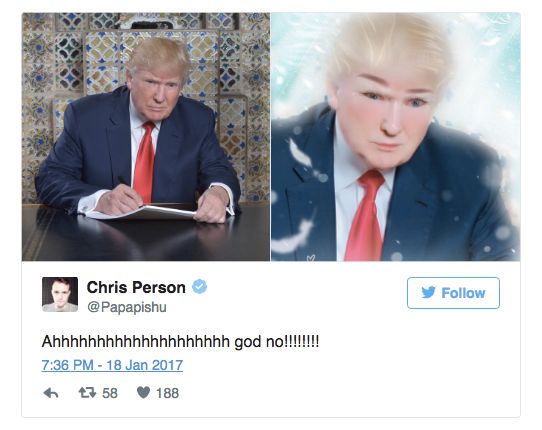Screen dimensions: 542x430
Task: Click the red tie in left photo
Action: 144,162
